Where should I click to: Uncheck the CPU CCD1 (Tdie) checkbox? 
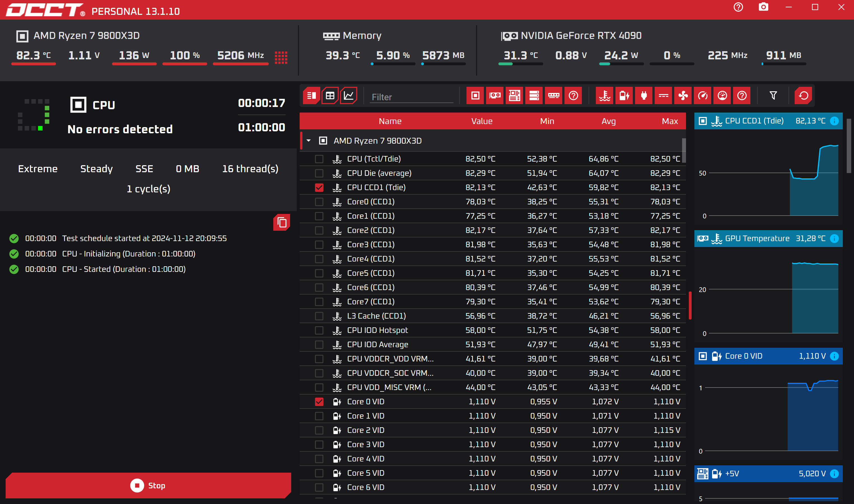319,188
